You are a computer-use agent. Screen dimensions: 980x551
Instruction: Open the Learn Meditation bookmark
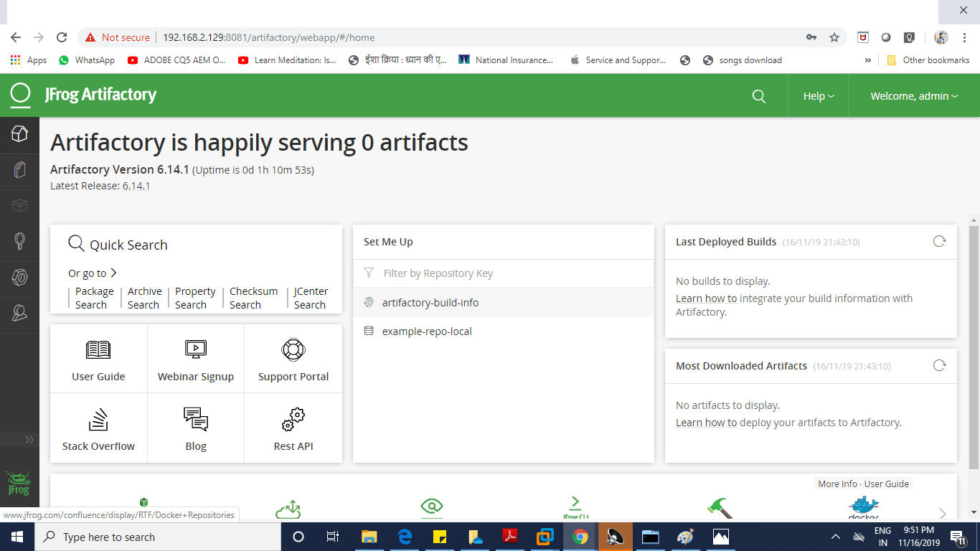(287, 60)
